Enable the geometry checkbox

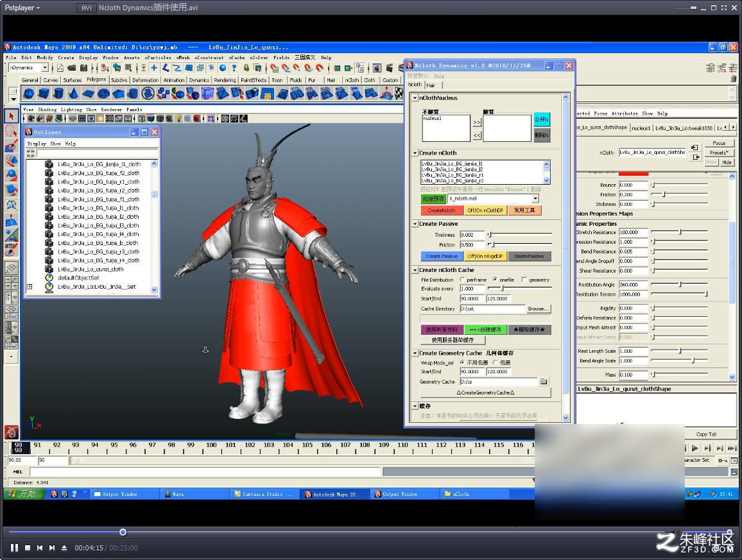524,280
